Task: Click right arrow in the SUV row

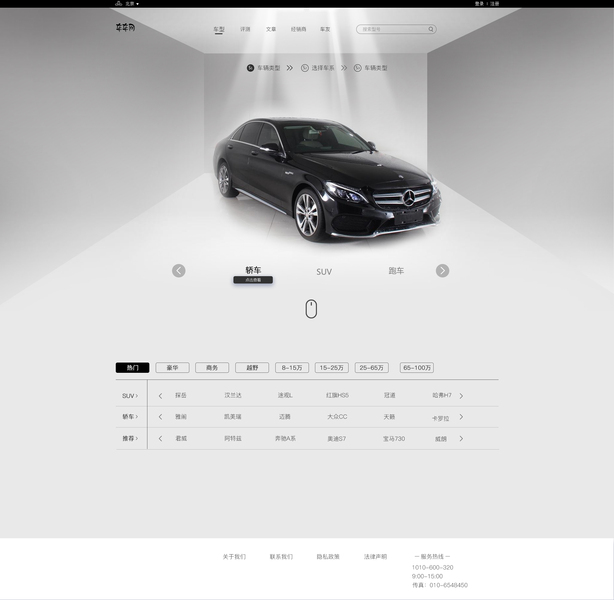Action: click(x=461, y=396)
